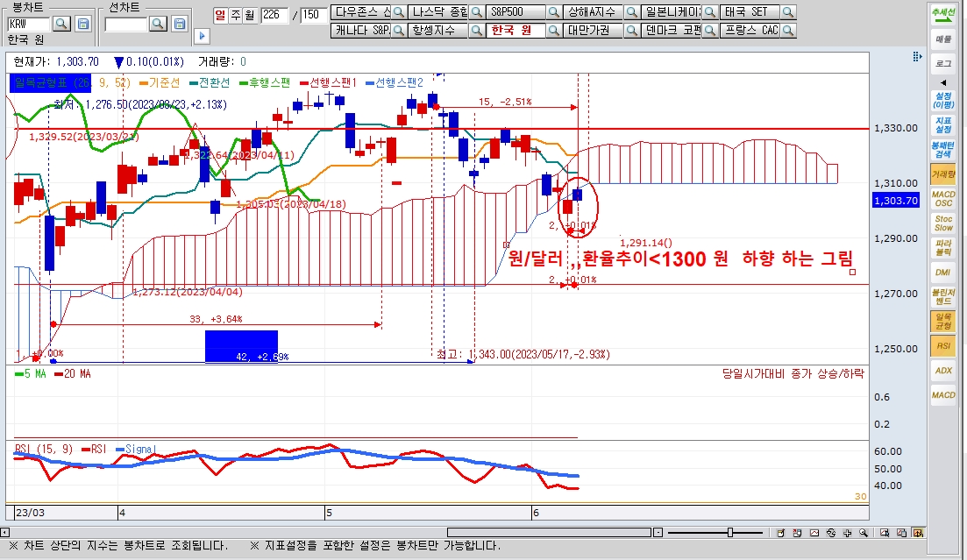Switch to the weekly (주) period
The image size is (967, 560).
(x=233, y=14)
